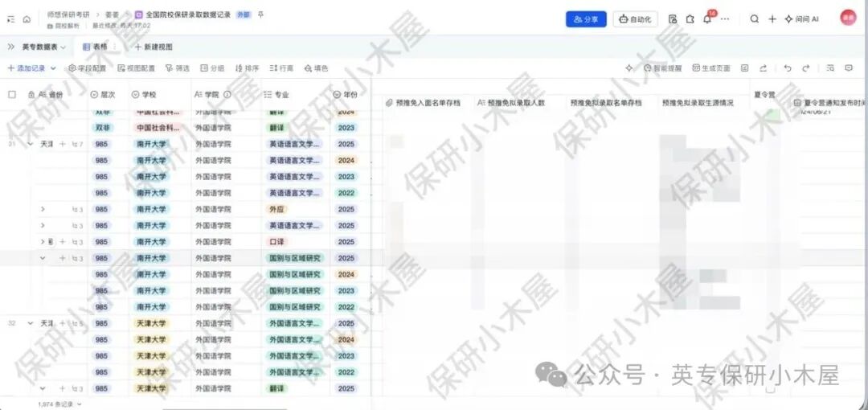Click 添加记录 to add a record
This screenshot has height=410, width=868.
click(x=27, y=68)
